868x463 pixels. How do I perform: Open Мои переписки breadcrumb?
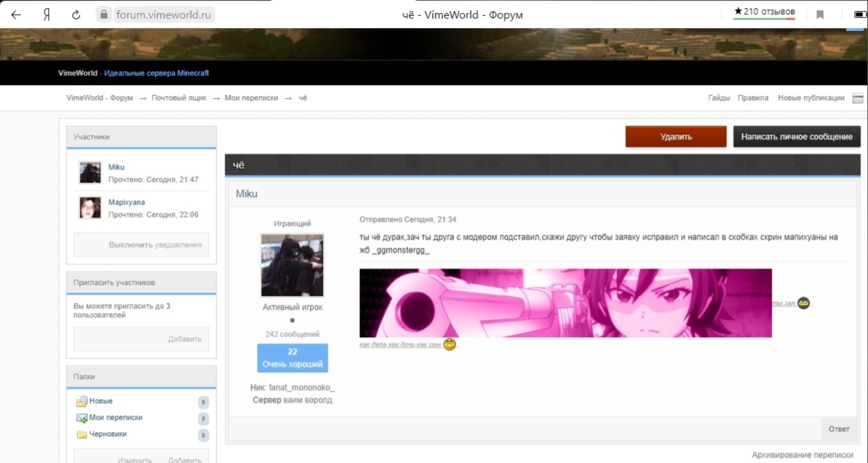point(252,98)
